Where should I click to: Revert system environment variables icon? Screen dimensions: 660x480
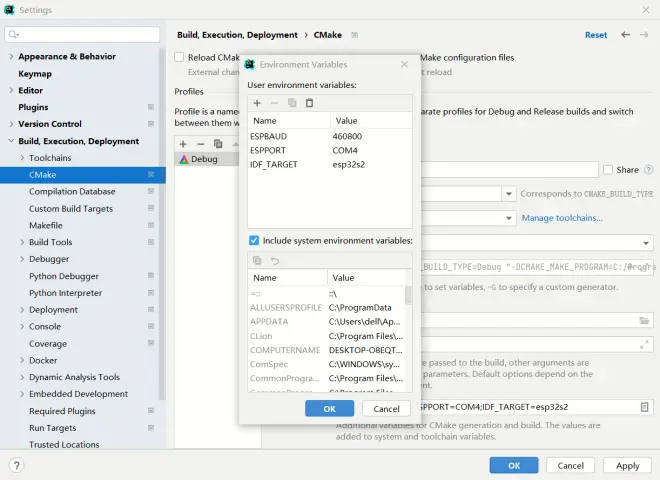click(x=275, y=261)
